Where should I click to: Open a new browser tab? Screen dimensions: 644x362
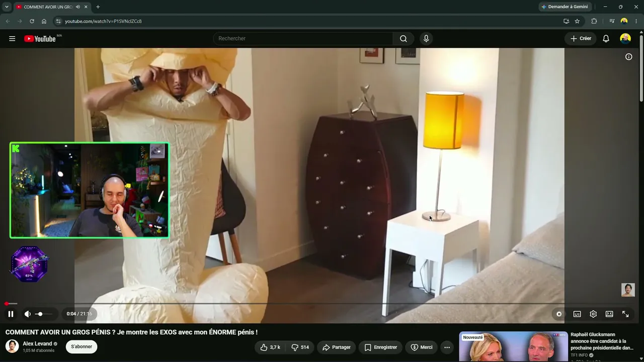point(98,7)
